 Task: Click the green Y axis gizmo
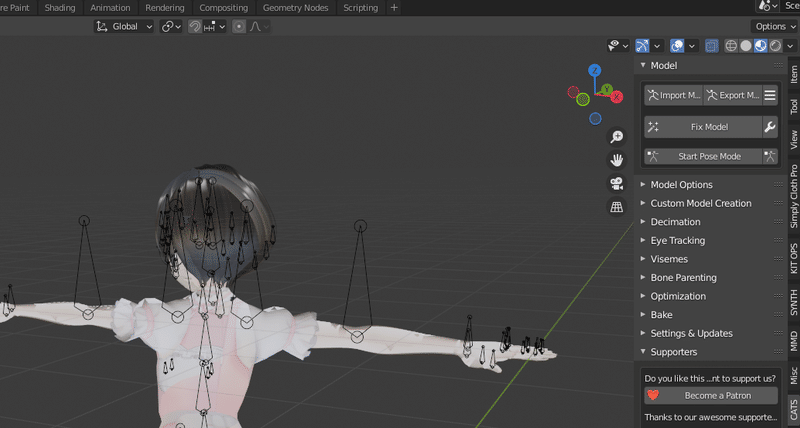click(x=606, y=90)
